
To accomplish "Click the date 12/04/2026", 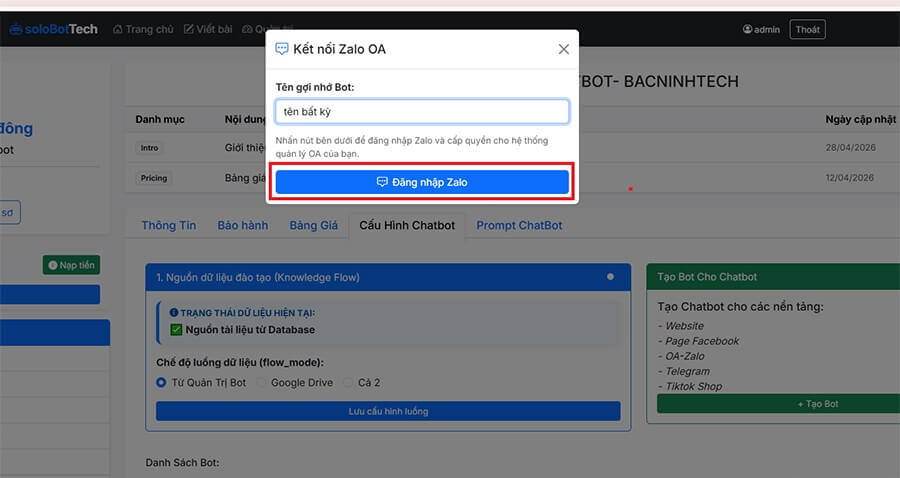I will coord(851,178).
